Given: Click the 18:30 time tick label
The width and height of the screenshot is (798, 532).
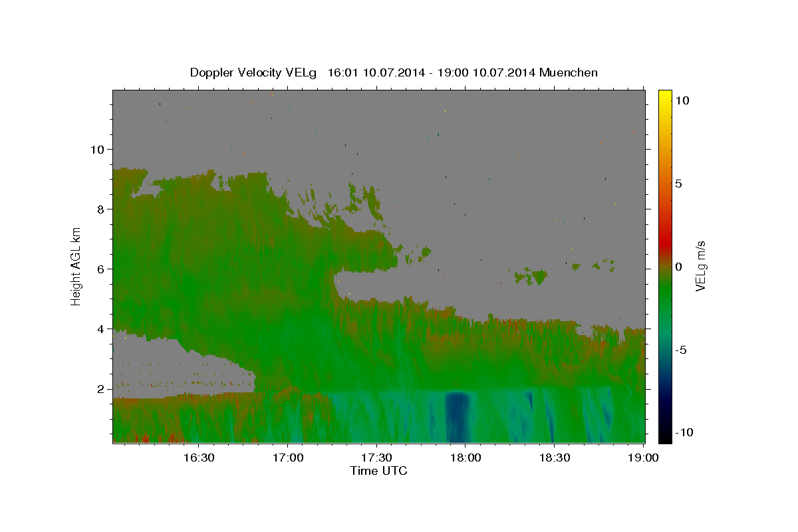Looking at the screenshot, I should pyautogui.click(x=554, y=458).
